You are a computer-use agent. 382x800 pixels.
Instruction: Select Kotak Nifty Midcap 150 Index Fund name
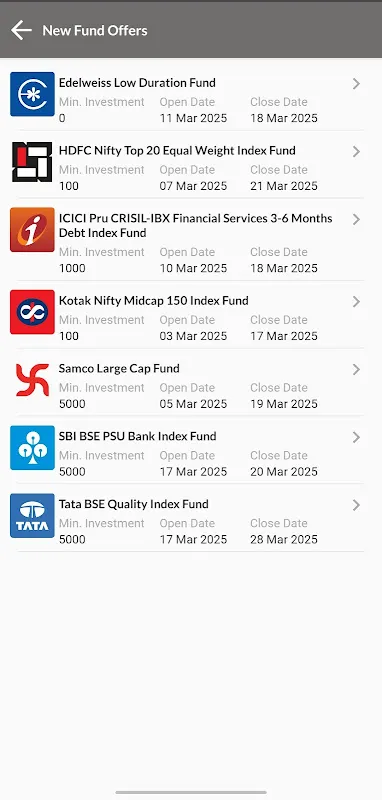click(x=154, y=301)
